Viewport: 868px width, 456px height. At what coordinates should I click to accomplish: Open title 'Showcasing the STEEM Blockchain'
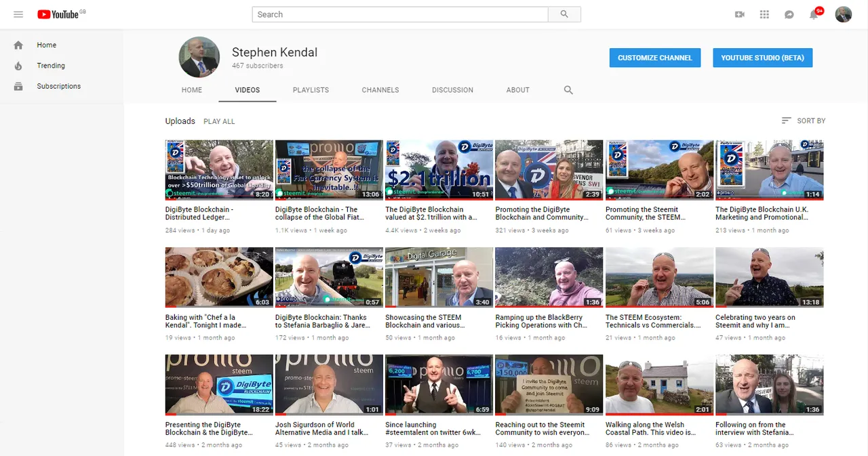(425, 321)
